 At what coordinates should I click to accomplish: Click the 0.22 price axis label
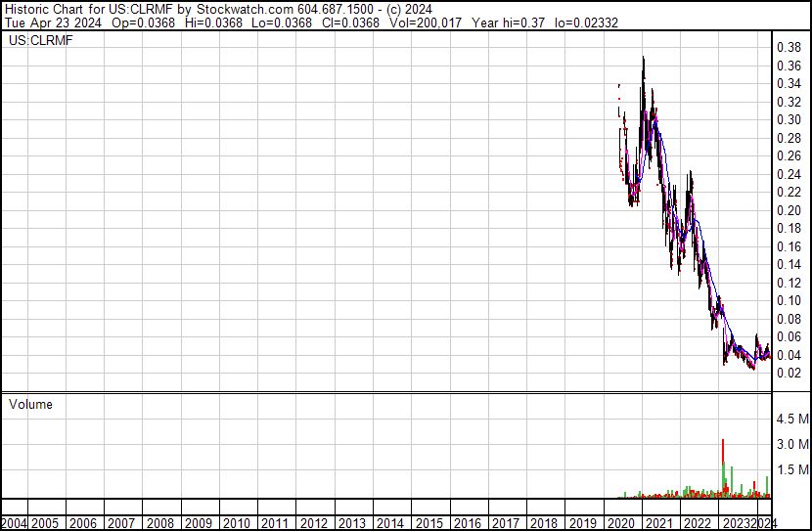point(789,192)
